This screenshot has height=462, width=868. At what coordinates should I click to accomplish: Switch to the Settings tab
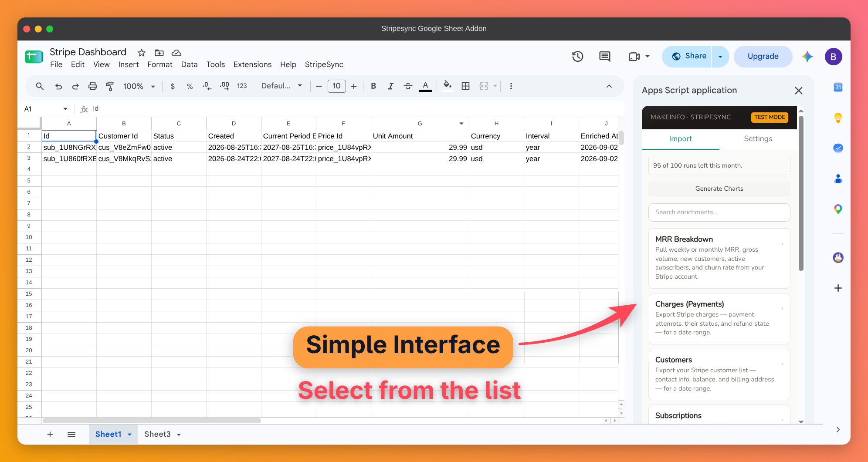pos(758,138)
